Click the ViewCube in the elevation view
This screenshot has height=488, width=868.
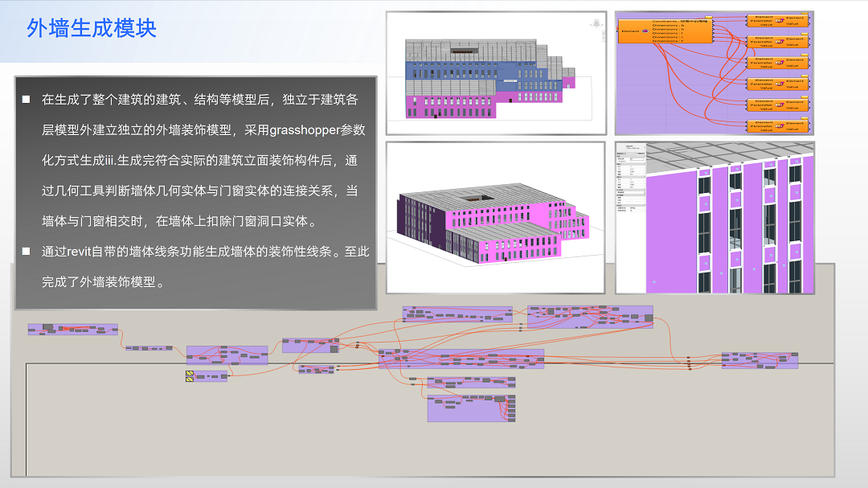click(x=596, y=22)
